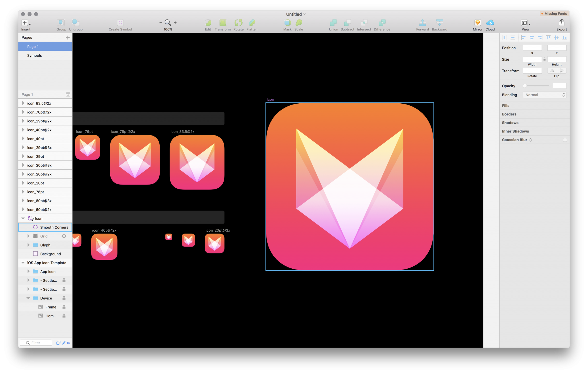Viewport: 588px width, 374px height.
Task: Click the Mirror toolbar icon
Action: (477, 23)
